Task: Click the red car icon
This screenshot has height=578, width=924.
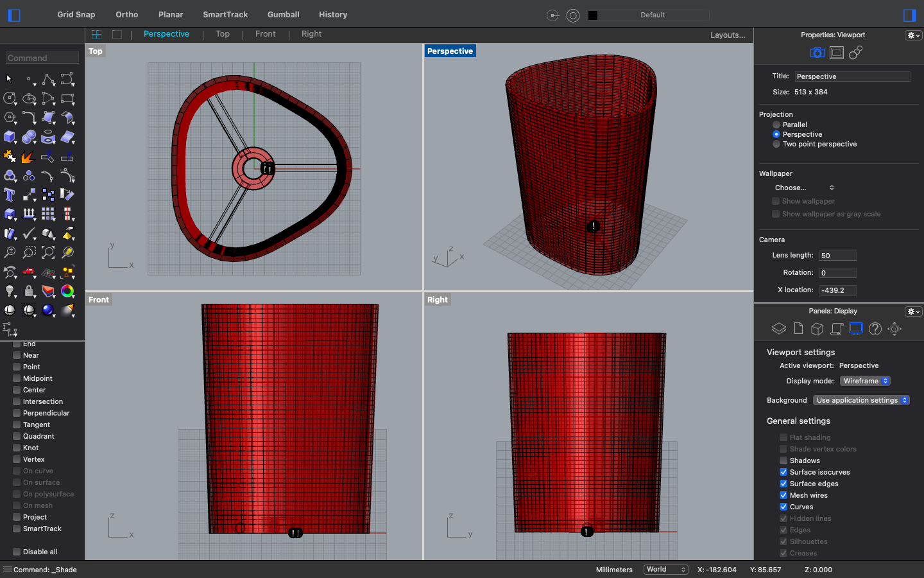Action: point(29,272)
